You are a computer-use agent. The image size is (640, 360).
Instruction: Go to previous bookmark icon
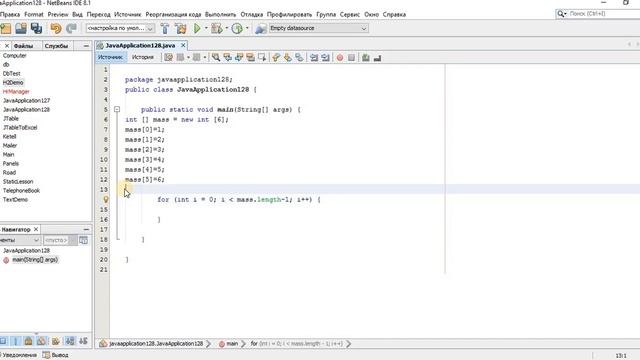click(276, 58)
